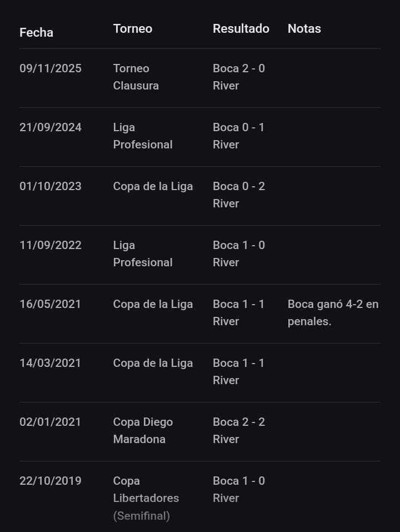Select the Boca 0 - 1 River result
400x532 pixels.
[x=238, y=136]
